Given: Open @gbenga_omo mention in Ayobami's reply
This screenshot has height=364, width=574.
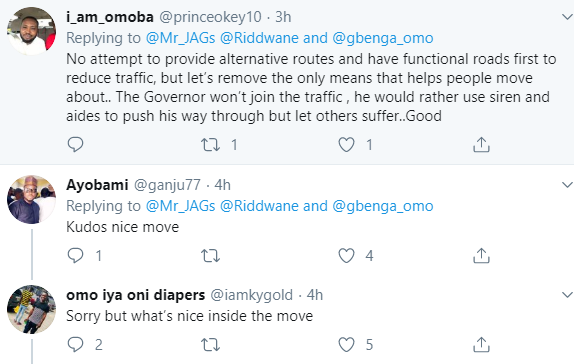Looking at the screenshot, I should point(383,206).
